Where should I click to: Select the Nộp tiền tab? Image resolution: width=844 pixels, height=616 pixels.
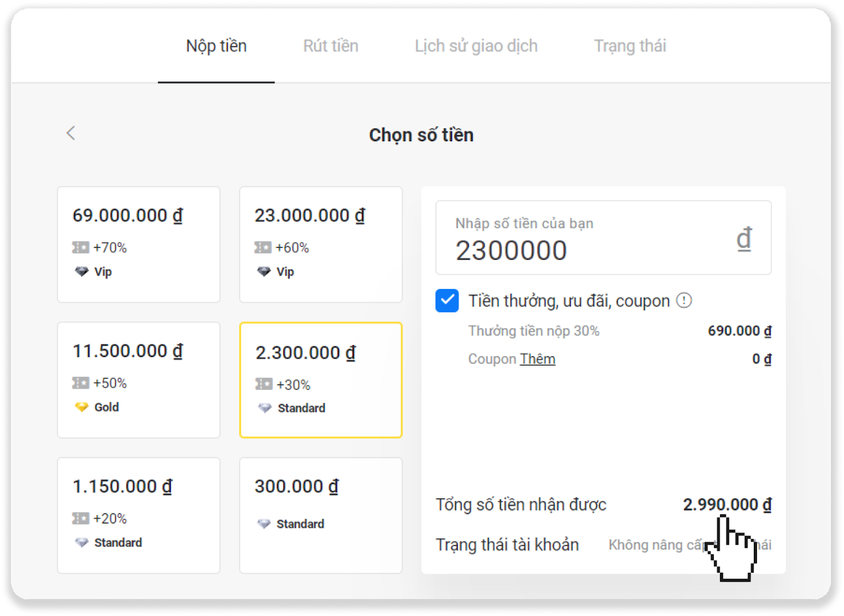click(216, 46)
